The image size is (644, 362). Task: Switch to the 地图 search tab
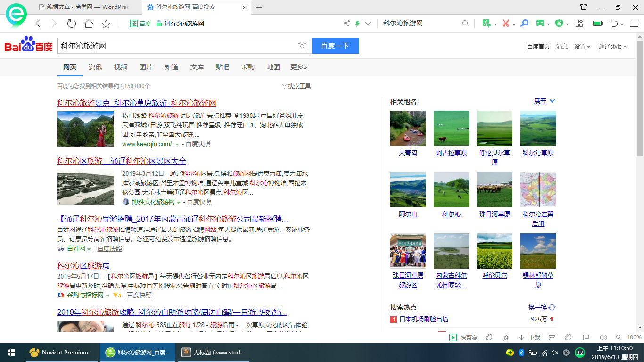(273, 67)
